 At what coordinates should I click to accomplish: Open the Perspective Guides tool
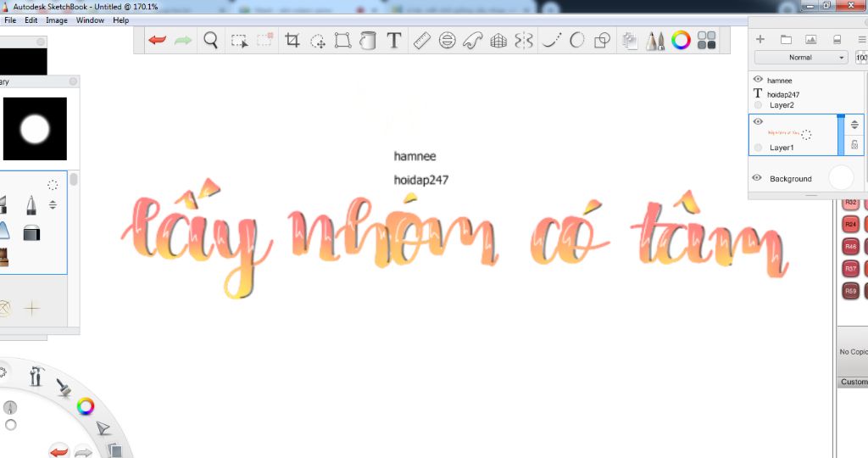[x=498, y=41]
